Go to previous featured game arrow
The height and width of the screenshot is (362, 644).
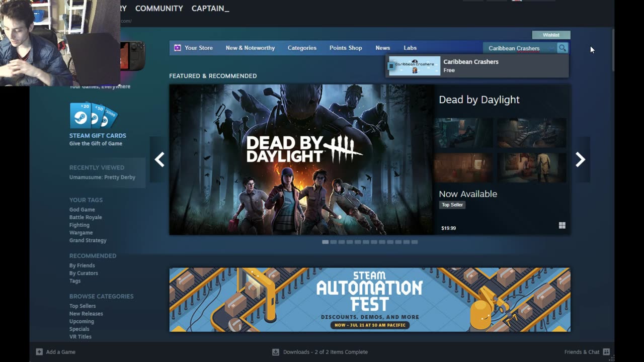pyautogui.click(x=159, y=159)
